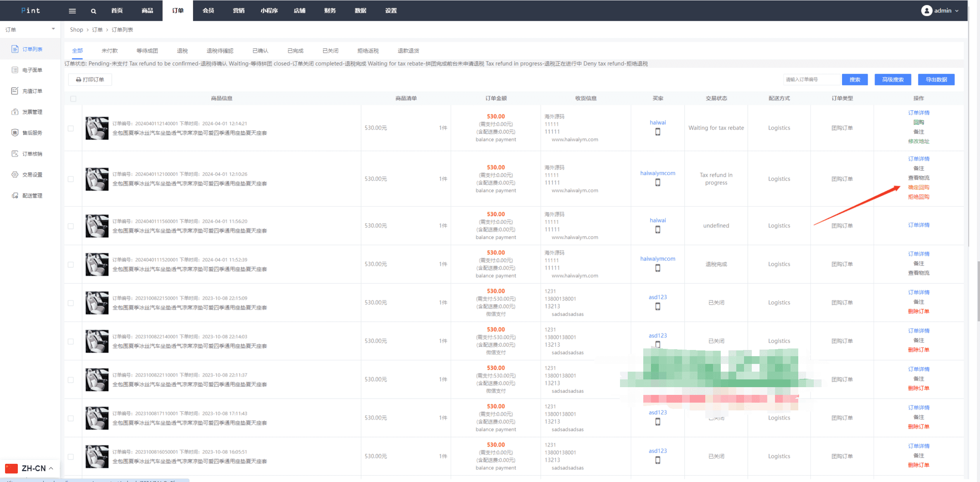Switch to 未付款 order tab
Screen dimensions: 980x482
(x=109, y=51)
